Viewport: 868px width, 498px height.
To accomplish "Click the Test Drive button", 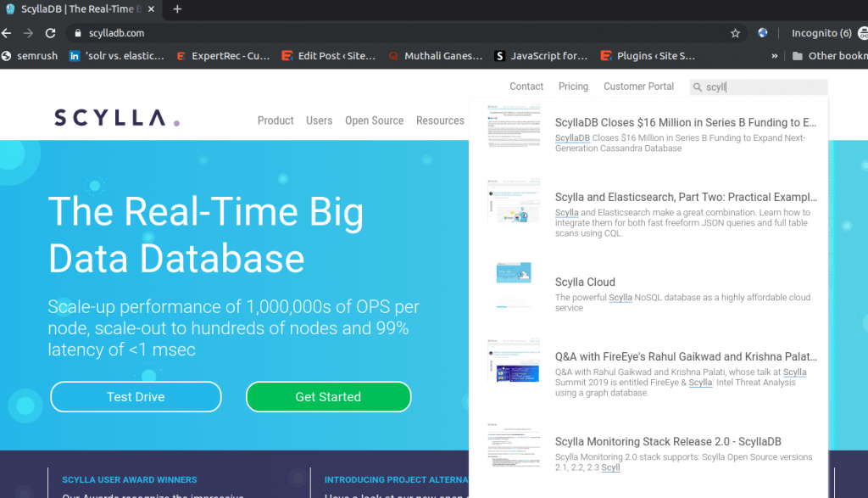I will [x=136, y=396].
